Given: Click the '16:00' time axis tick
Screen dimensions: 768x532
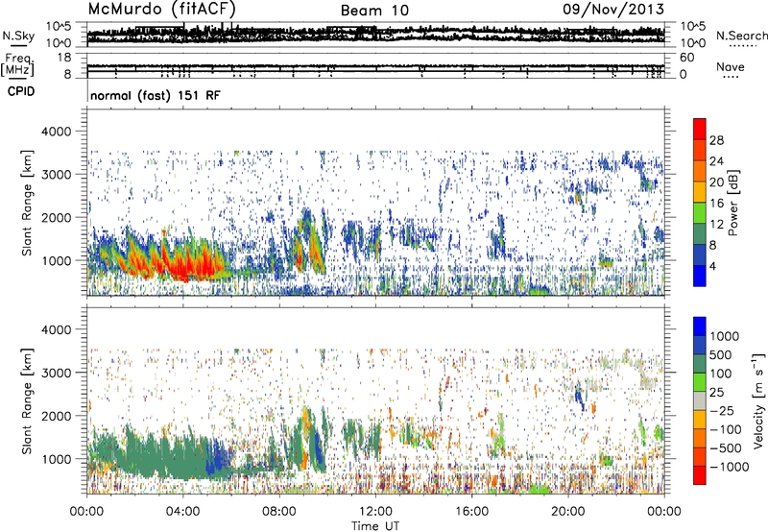Looking at the screenshot, I should pos(471,512).
